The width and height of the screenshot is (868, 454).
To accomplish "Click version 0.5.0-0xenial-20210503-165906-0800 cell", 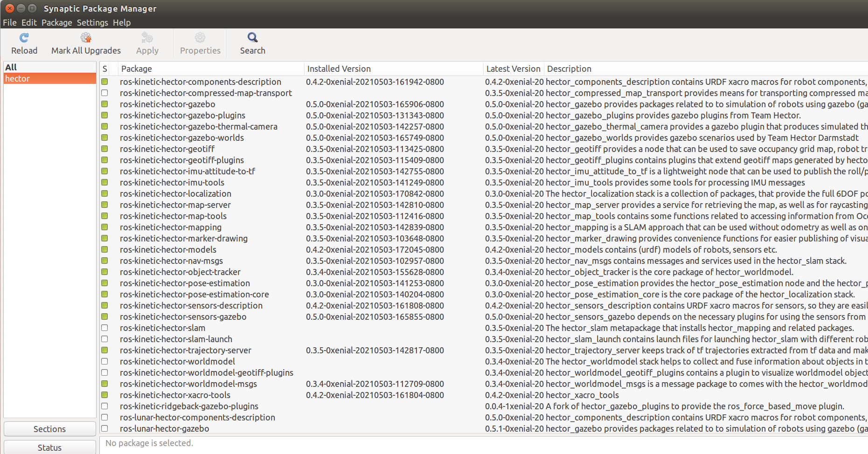I will tap(375, 104).
